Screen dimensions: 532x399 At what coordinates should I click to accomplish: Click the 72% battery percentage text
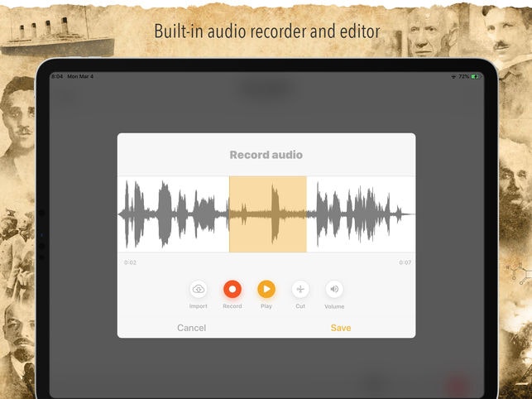[x=464, y=77]
